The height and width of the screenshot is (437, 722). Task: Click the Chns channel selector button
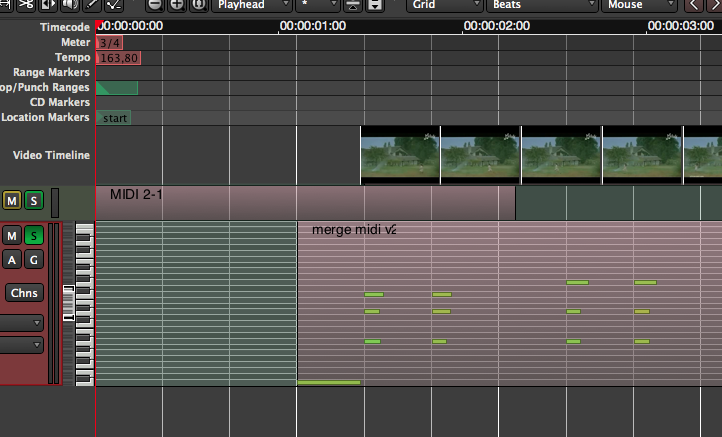(x=23, y=293)
